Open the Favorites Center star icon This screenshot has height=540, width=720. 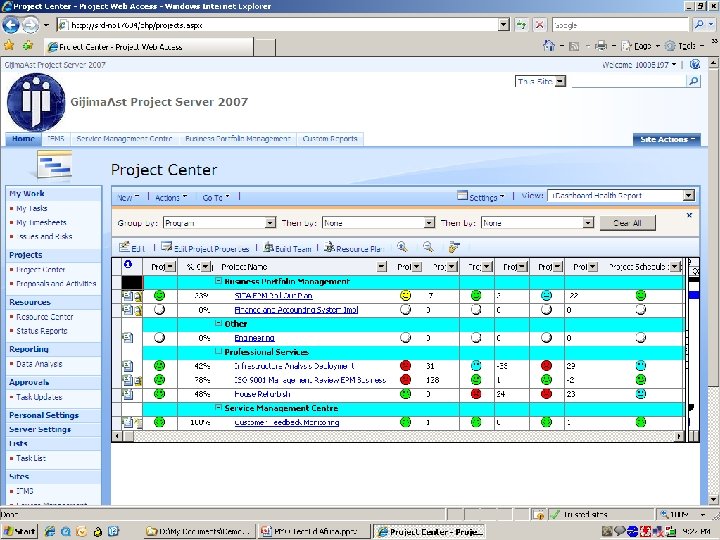9,45
